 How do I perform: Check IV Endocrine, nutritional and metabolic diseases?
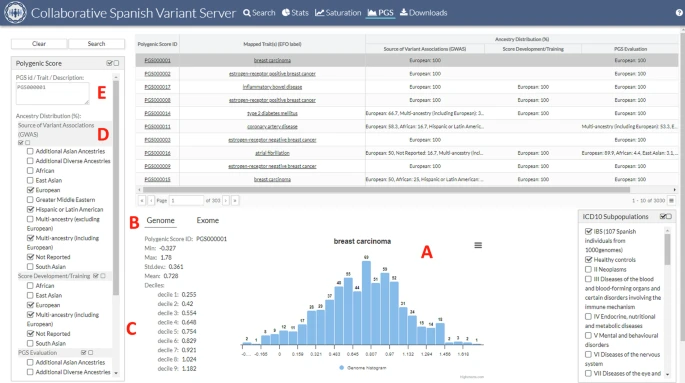(588, 316)
